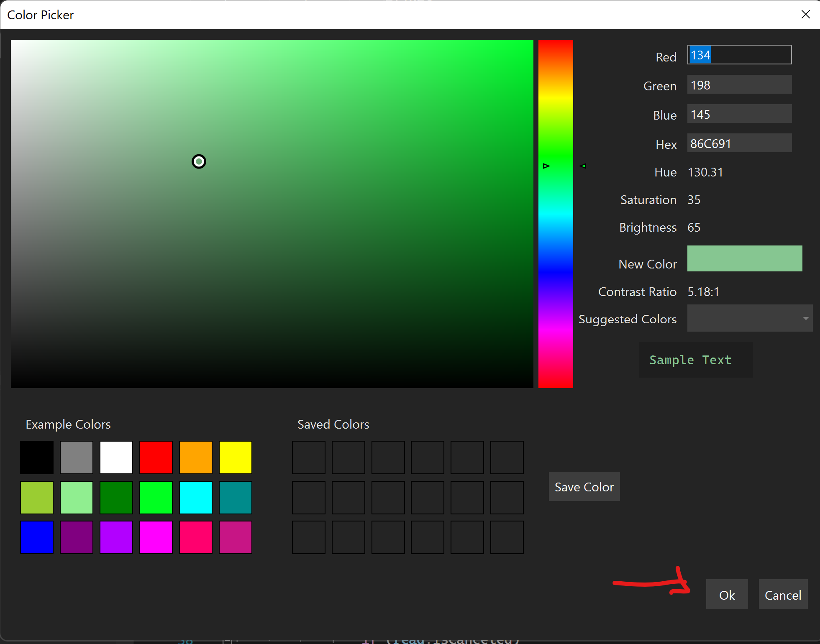Click the Red value input field
Screen dimensions: 820x644
click(x=739, y=55)
